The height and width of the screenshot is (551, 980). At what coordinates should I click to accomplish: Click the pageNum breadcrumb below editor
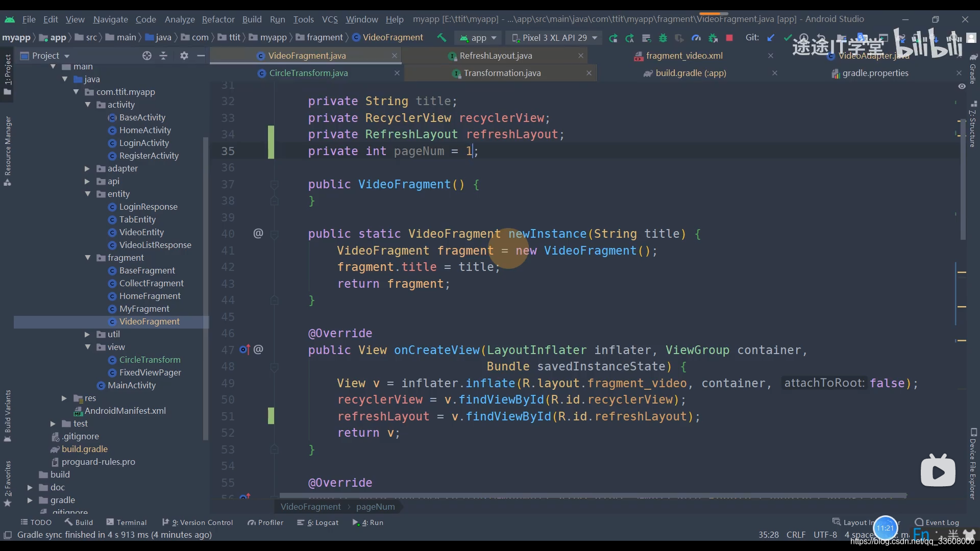pos(375,507)
